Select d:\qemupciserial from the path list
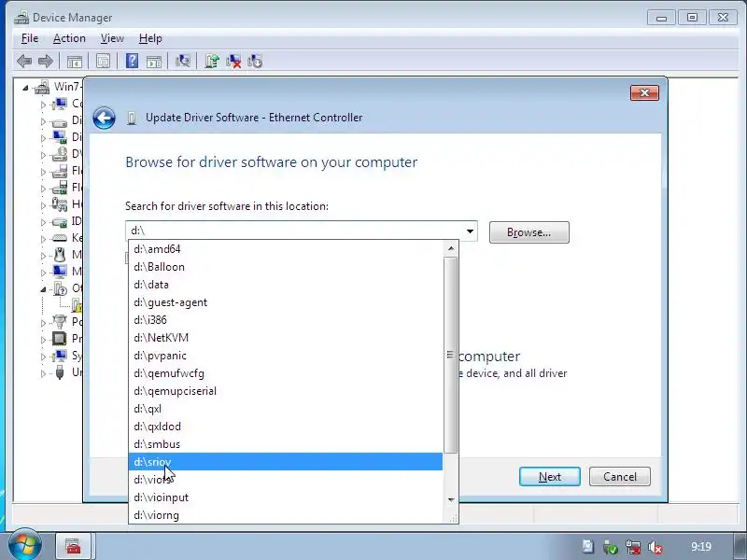The width and height of the screenshot is (747, 560). click(x=286, y=391)
